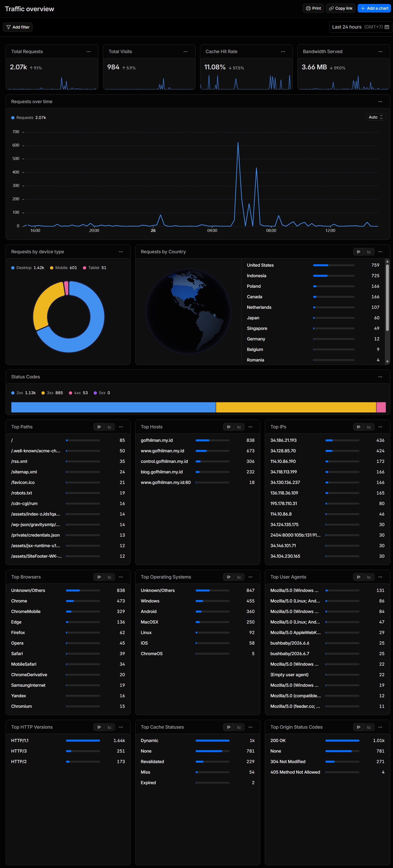The image size is (393, 868).
Task: Switch Top User Agents to bar list view
Action: click(358, 577)
